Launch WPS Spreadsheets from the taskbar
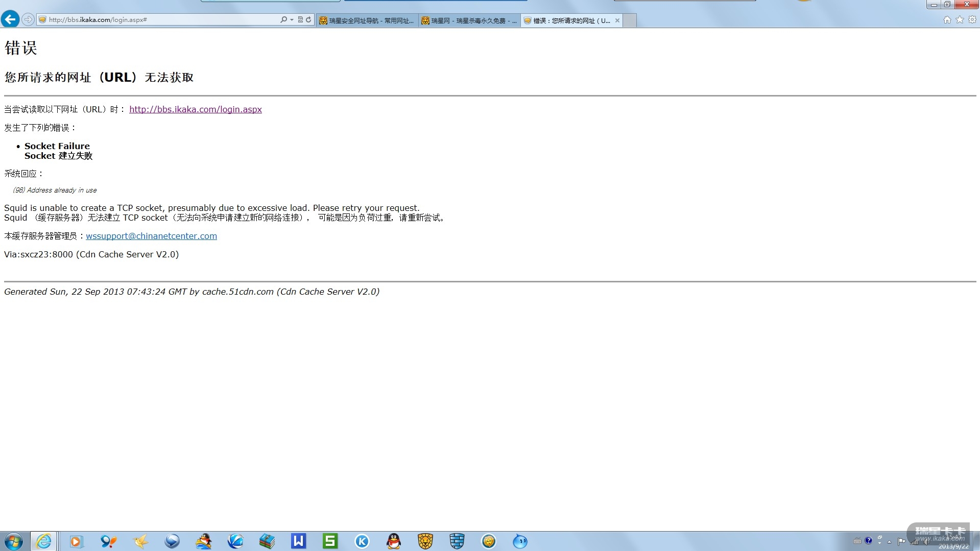The height and width of the screenshot is (551, 980). tap(330, 541)
